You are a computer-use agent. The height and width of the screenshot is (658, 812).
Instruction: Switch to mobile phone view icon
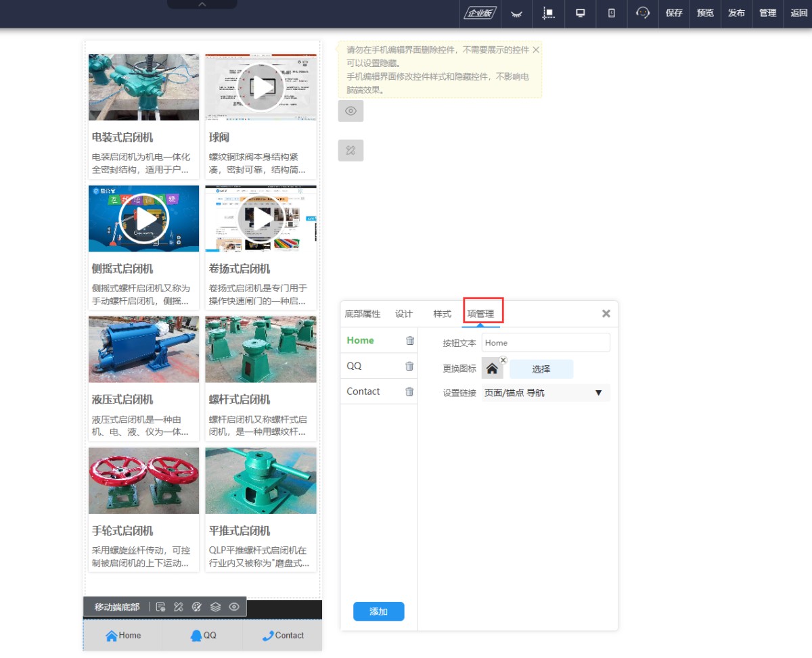pos(612,13)
